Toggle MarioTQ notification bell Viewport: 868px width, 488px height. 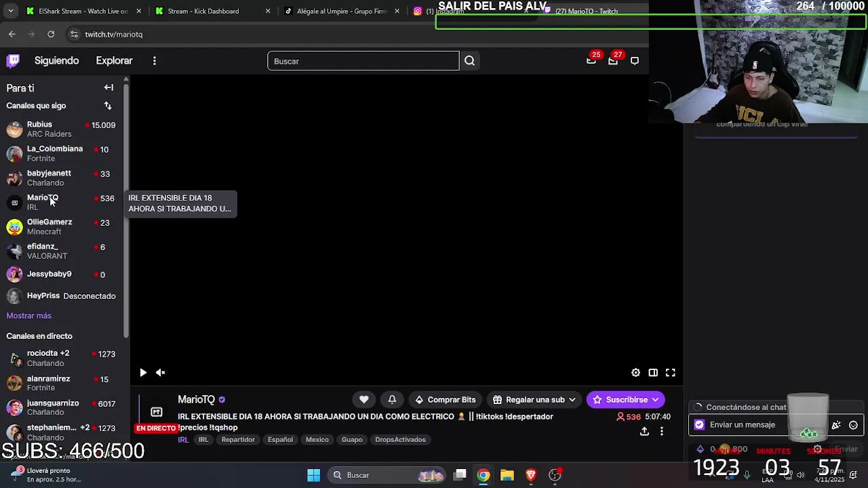pos(392,400)
